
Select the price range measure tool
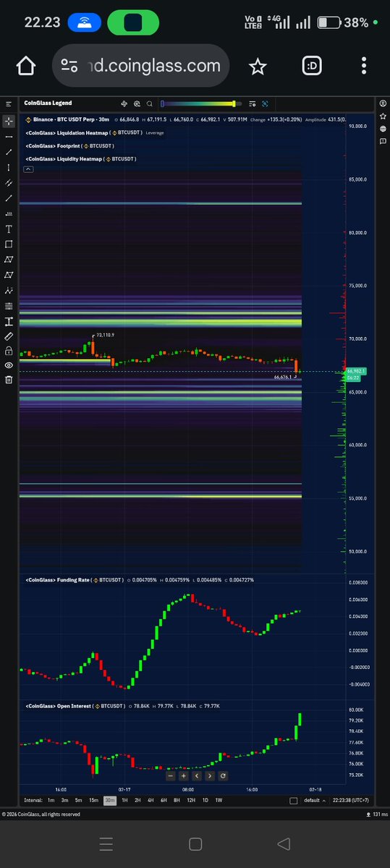8,321
